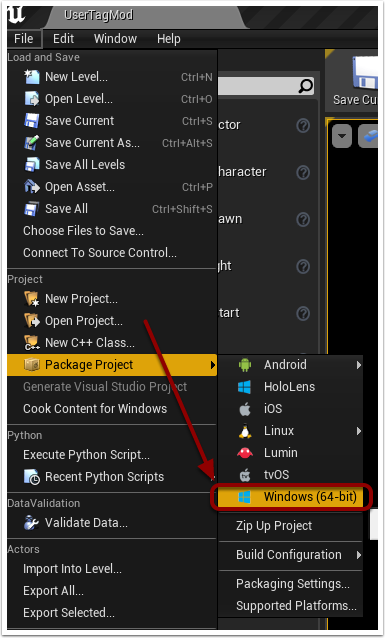Expand the Build Configuration submenu arrow
The width and height of the screenshot is (385, 638).
[359, 555]
